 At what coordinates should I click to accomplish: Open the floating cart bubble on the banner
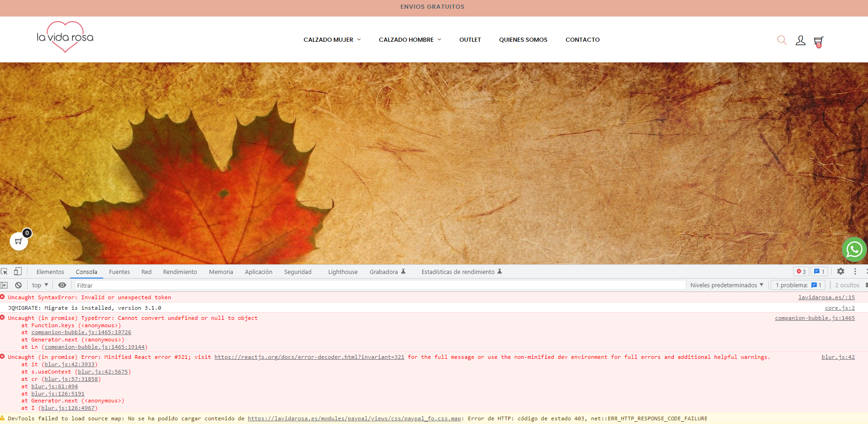(19, 241)
